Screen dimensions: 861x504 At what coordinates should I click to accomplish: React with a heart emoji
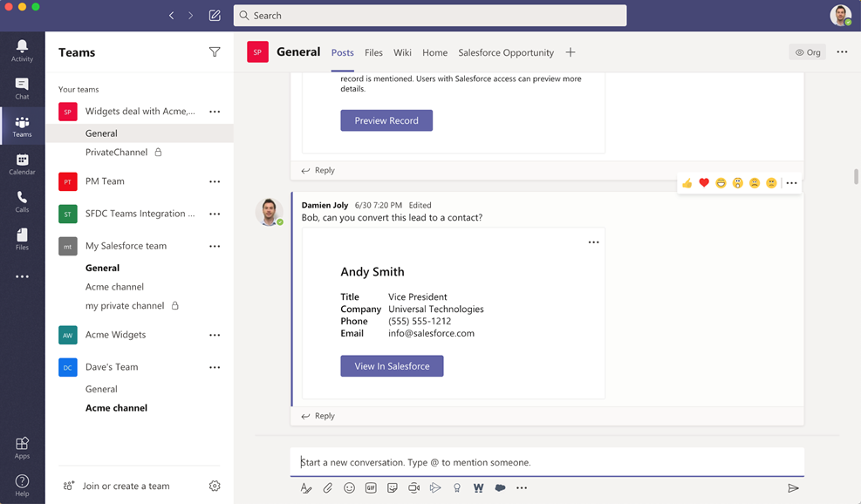[x=704, y=183]
